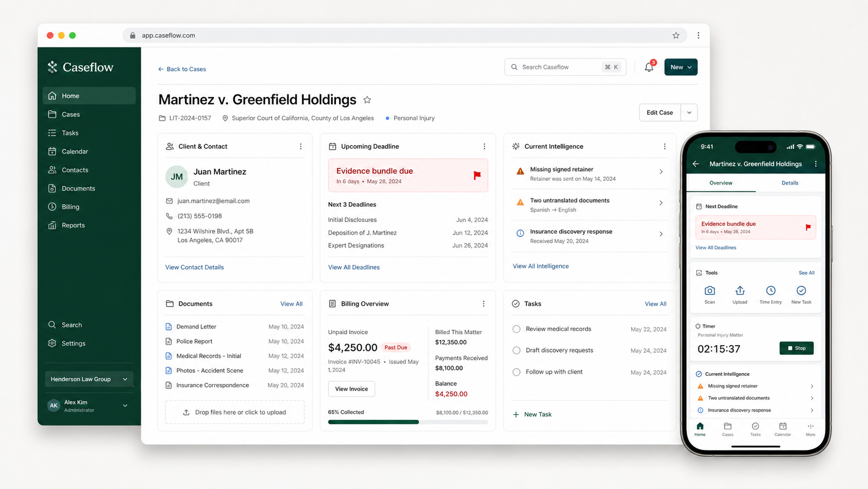The height and width of the screenshot is (489, 868).
Task: Tap the Scan camera icon on phone
Action: (x=710, y=291)
